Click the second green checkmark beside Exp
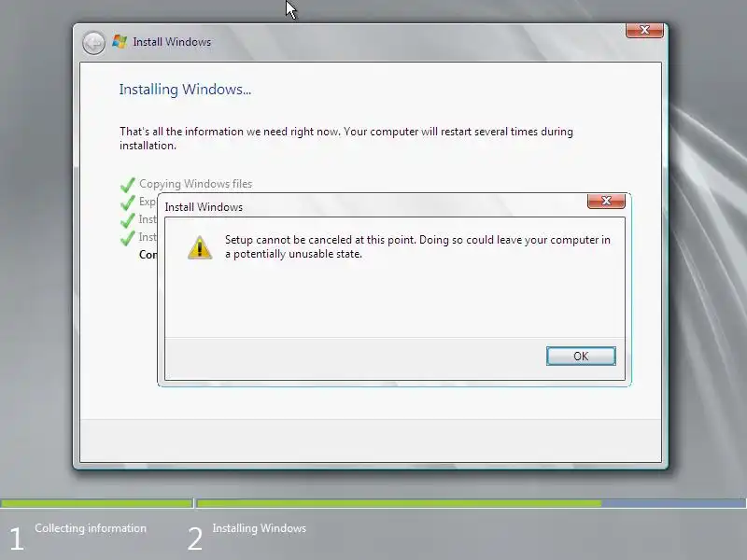This screenshot has width=747, height=560. tap(128, 203)
